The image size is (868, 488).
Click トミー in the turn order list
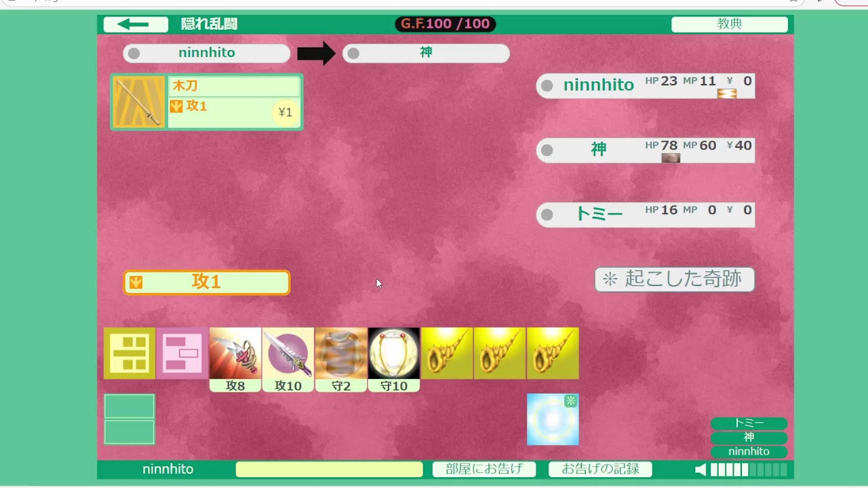pyautogui.click(x=749, y=423)
